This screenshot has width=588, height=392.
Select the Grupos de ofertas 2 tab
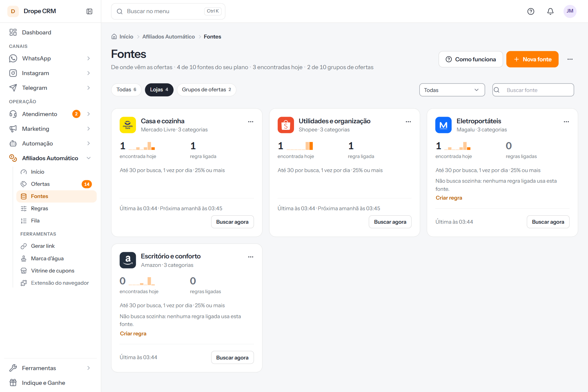point(206,90)
